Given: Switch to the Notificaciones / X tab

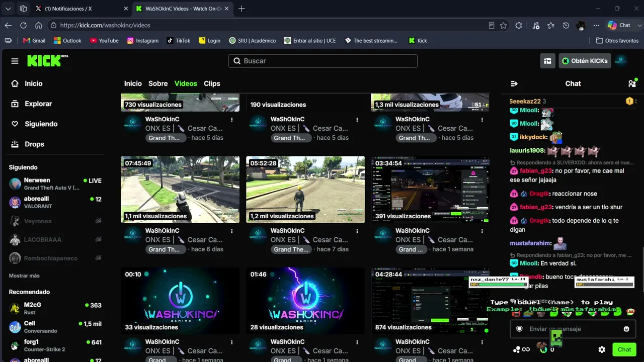Looking at the screenshot, I should pos(83,9).
